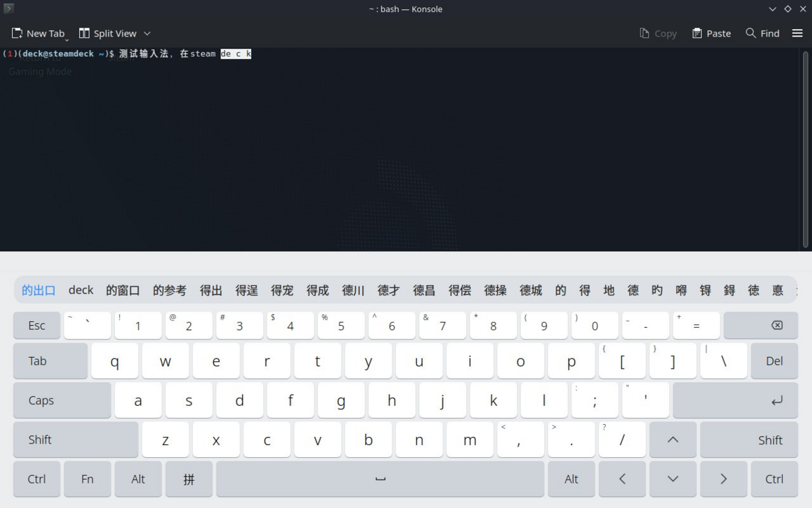Open the hamburger menu in Konsole
Viewport: 812px width, 508px height.
pyautogui.click(x=797, y=33)
